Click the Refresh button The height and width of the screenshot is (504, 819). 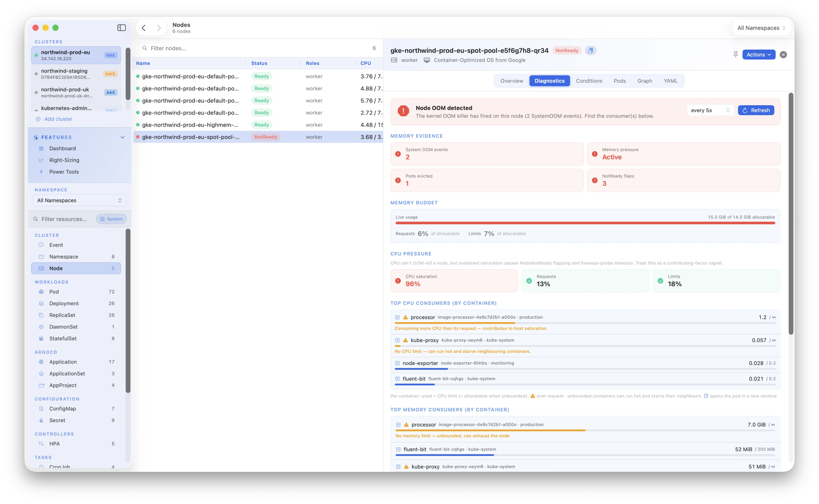point(756,110)
